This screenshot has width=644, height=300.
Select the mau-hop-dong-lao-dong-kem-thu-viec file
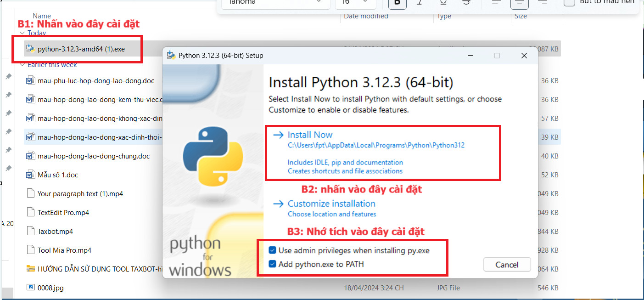click(x=100, y=99)
